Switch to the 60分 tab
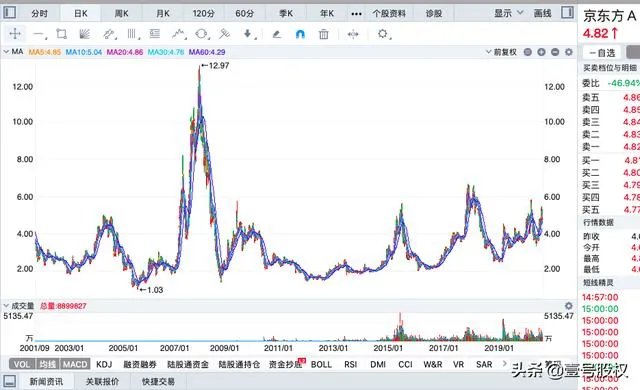Screen dimensions: 640x390 point(244,13)
